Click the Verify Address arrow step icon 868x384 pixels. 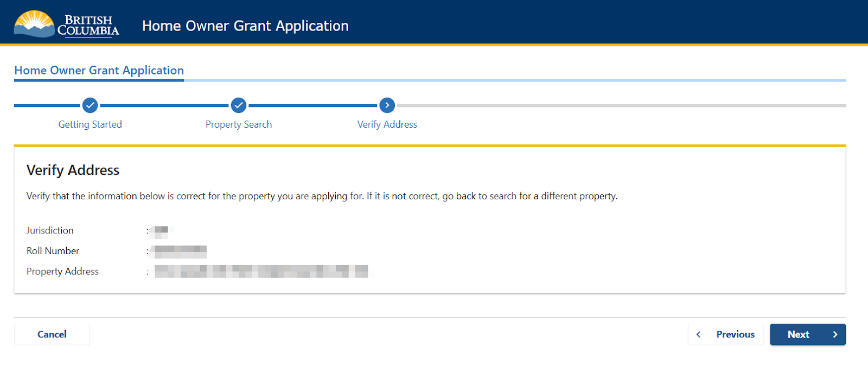coord(387,105)
